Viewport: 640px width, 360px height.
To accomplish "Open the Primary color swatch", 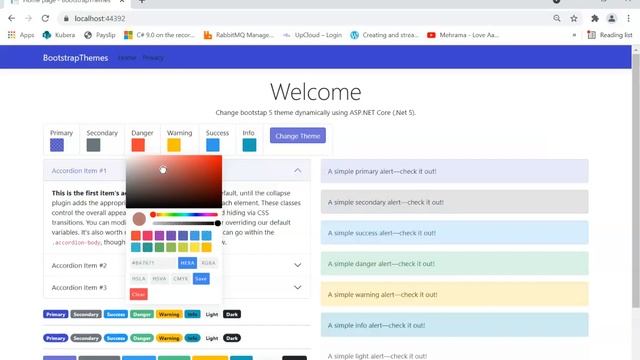I will [57, 145].
